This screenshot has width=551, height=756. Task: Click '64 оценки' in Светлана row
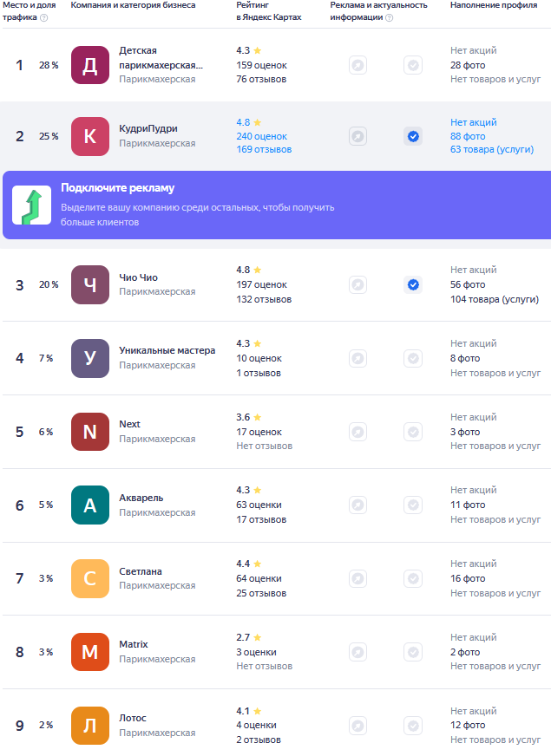[x=259, y=578]
